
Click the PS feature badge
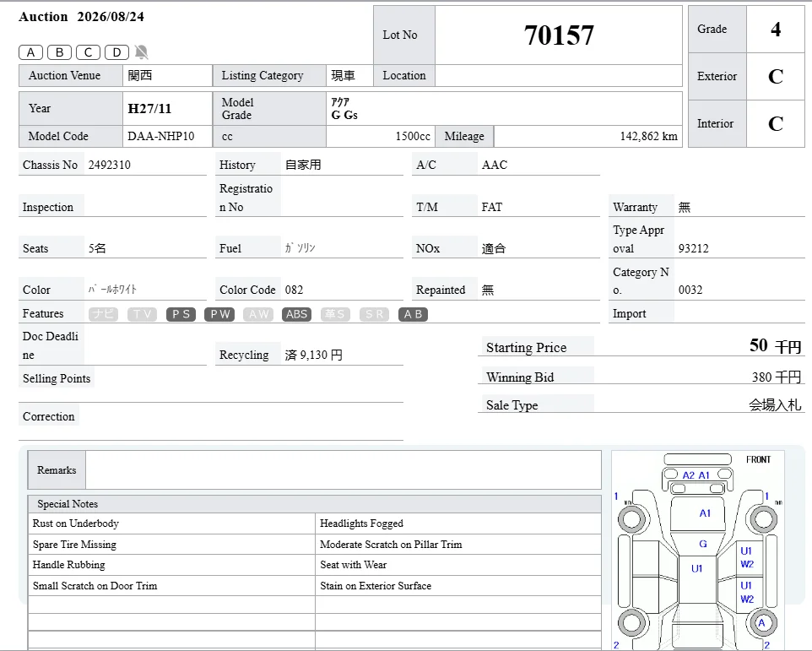point(181,314)
